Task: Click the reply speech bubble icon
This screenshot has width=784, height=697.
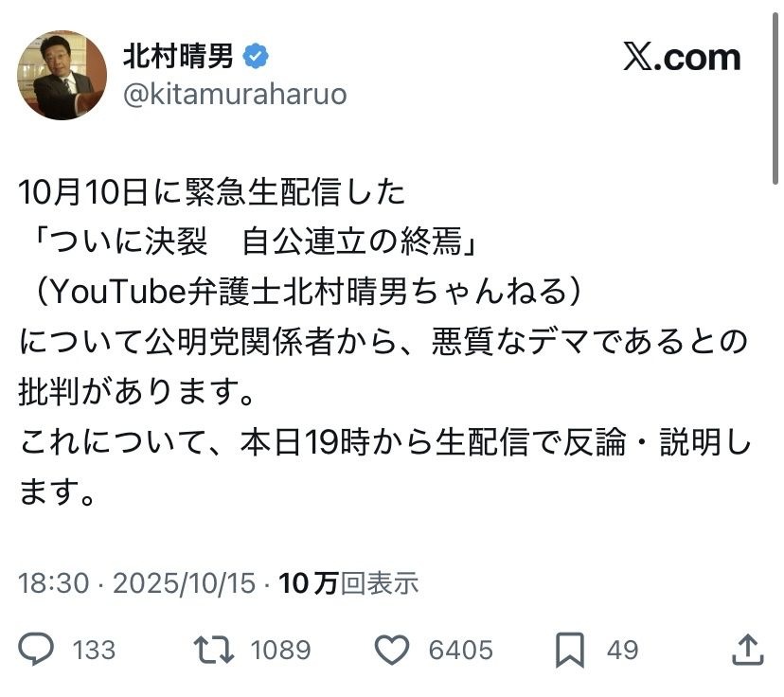Action: (37, 650)
